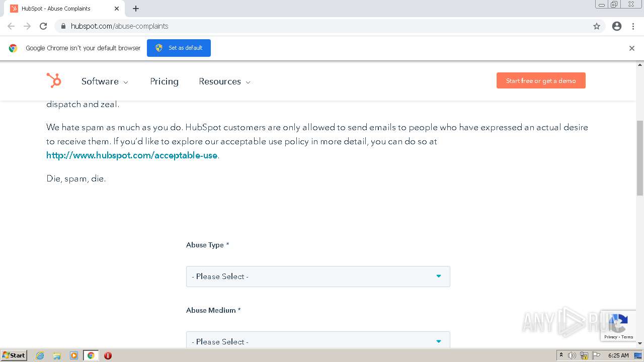644x362 pixels.
Task: Click the HubSpot sprocket logo
Action: tap(54, 80)
